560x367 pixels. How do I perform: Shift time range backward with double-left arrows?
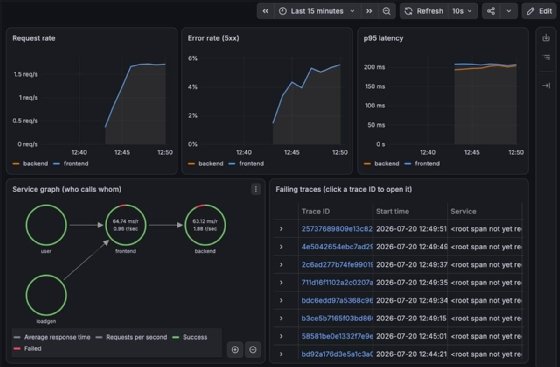[x=265, y=11]
